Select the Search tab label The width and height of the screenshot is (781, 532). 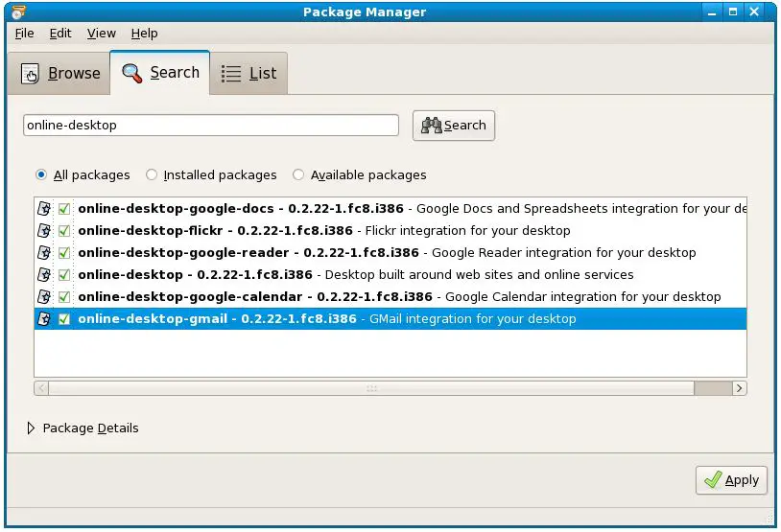(x=175, y=73)
